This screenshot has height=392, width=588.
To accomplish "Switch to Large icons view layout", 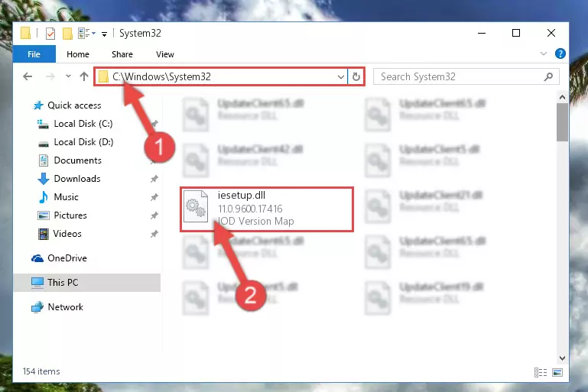I will [557, 372].
